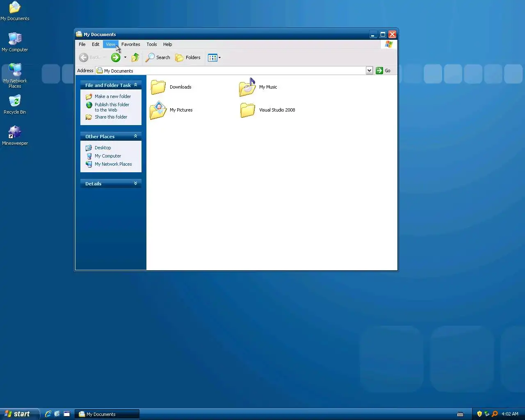Click Publish this folder to the Web link
The height and width of the screenshot is (420, 525).
point(112,107)
